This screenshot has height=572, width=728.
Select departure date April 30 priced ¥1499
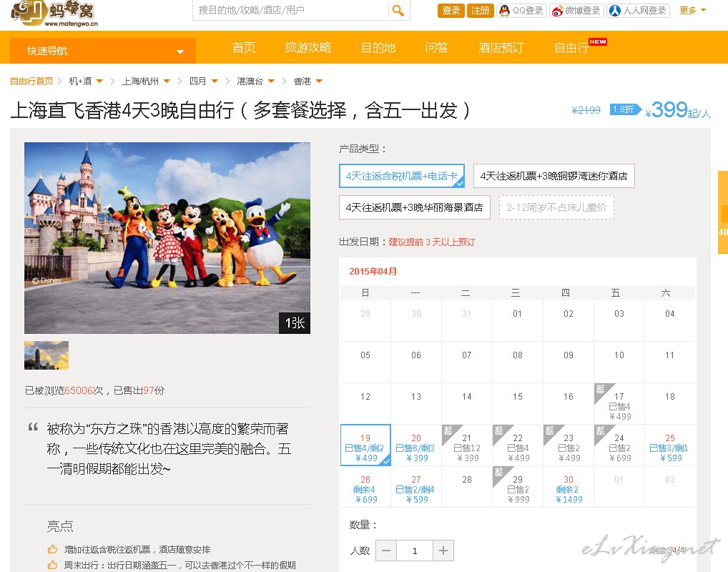[x=569, y=487]
